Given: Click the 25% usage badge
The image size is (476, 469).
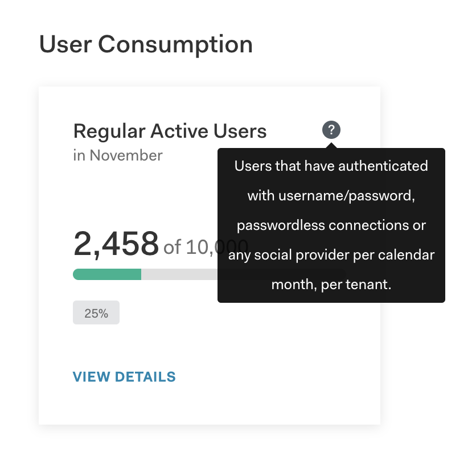Looking at the screenshot, I should point(96,312).
